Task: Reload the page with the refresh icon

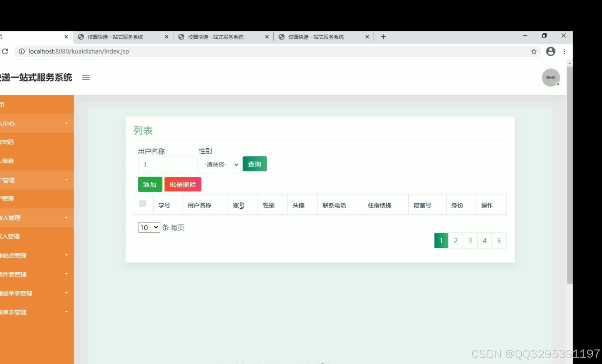Action: pyautogui.click(x=5, y=51)
